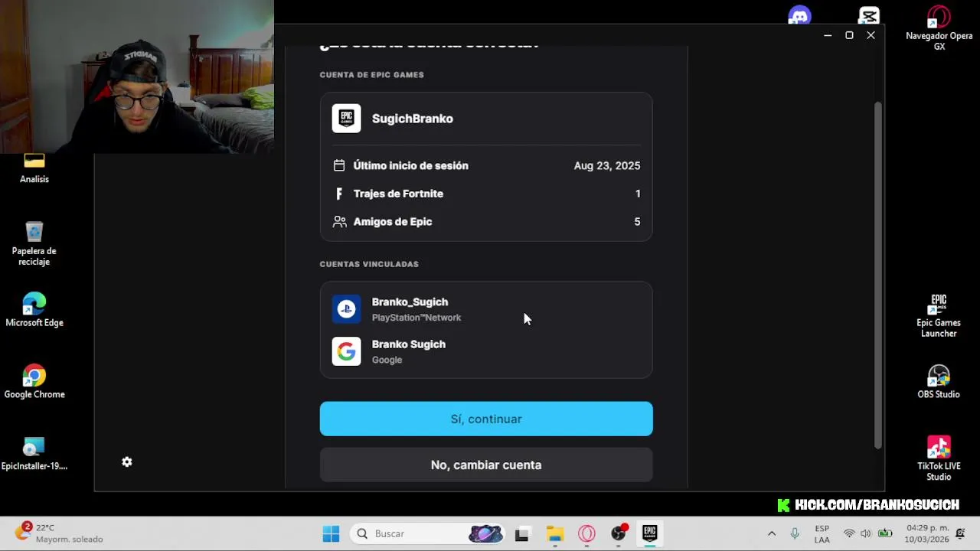Open the microphone tray icon
The width and height of the screenshot is (980, 551).
point(795,533)
